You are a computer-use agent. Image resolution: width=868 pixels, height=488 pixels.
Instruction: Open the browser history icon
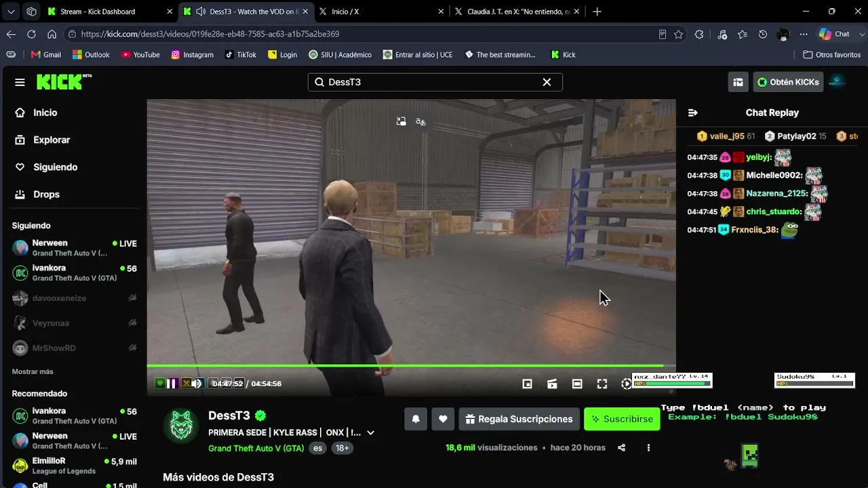pos(763,34)
